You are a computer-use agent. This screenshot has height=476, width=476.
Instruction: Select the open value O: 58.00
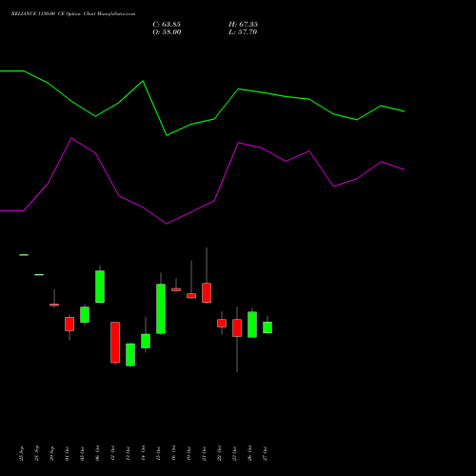tap(167, 32)
